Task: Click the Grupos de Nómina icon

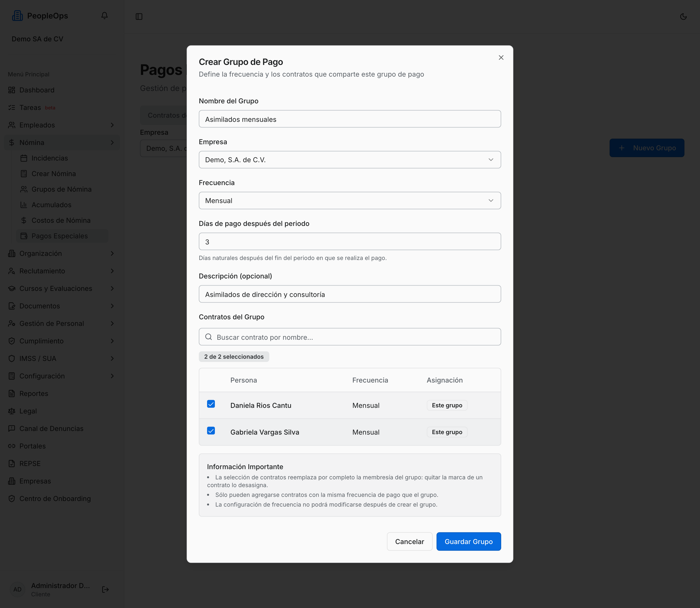Action: coord(24,189)
